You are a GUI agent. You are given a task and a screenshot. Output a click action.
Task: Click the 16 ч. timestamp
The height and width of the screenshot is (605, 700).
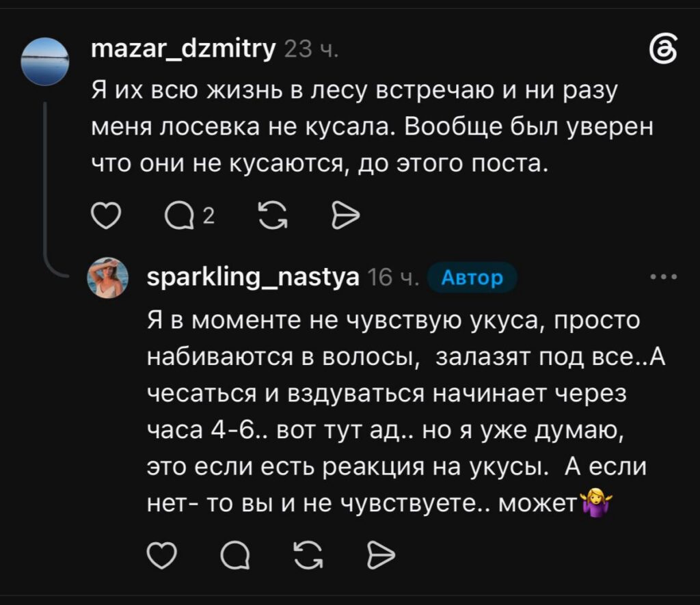coord(393,278)
